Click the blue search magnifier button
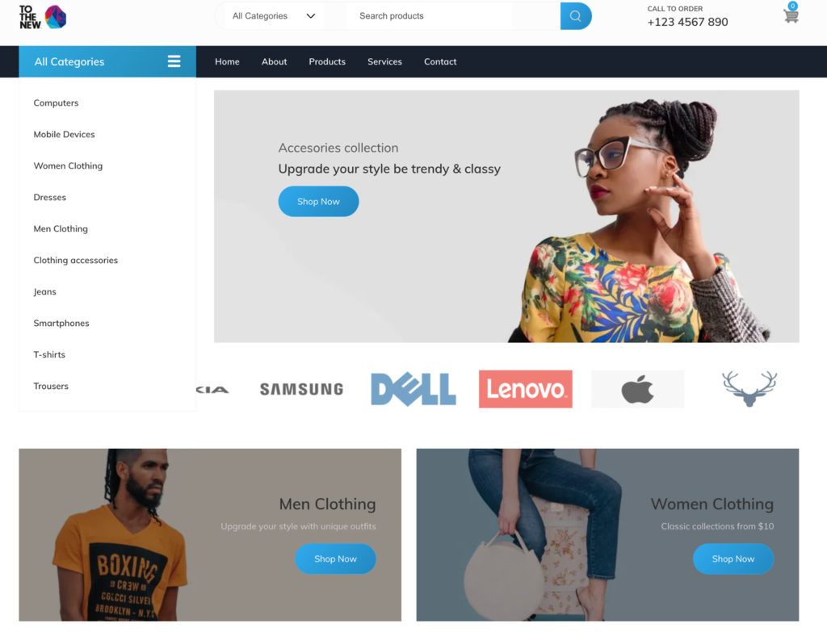Viewport: 827px width, 644px height. [575, 16]
